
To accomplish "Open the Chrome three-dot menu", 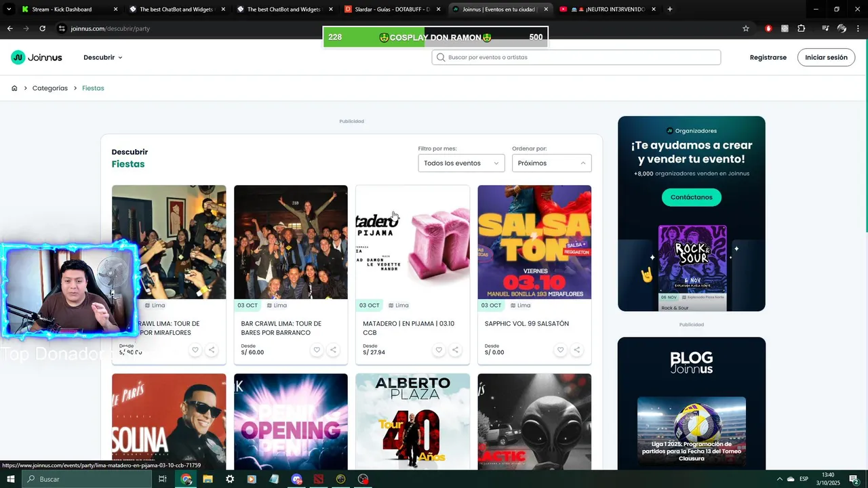I will [x=858, y=28].
